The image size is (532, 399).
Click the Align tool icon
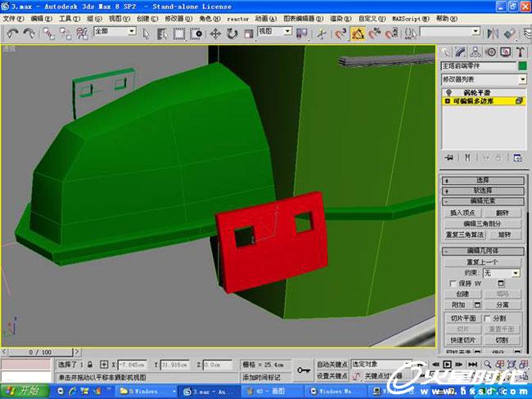pyautogui.click(x=509, y=34)
